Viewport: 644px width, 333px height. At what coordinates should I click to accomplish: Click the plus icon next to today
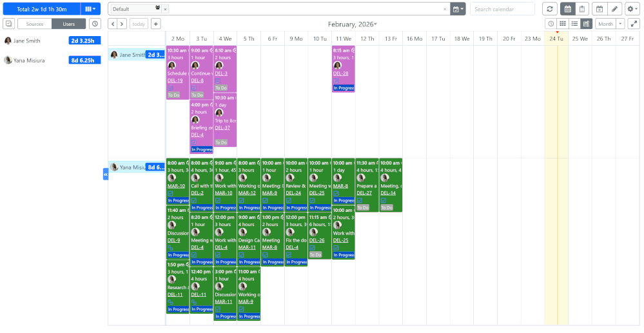155,24
